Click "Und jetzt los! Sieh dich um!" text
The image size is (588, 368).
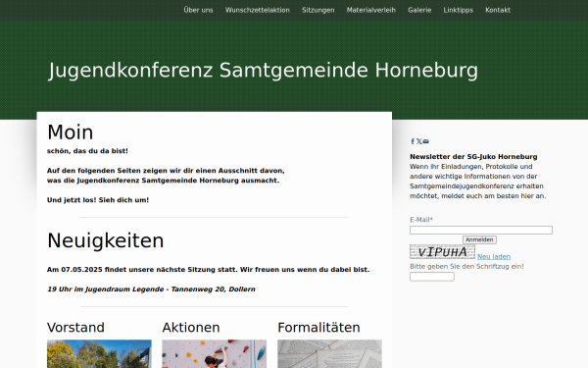[98, 200]
